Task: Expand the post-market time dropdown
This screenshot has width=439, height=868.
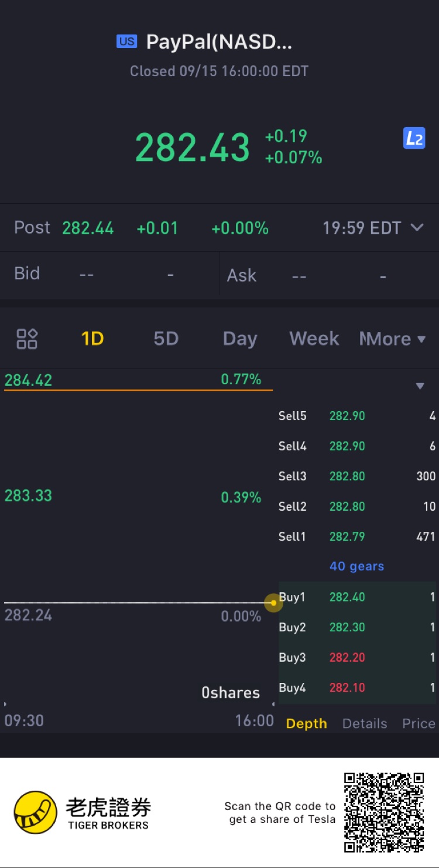Action: pos(417,227)
